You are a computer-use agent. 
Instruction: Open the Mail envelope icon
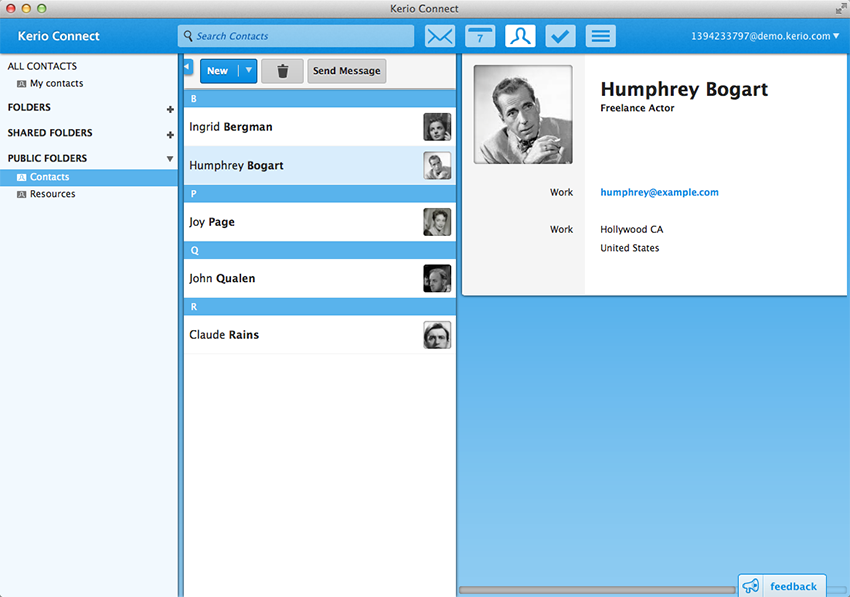click(440, 36)
